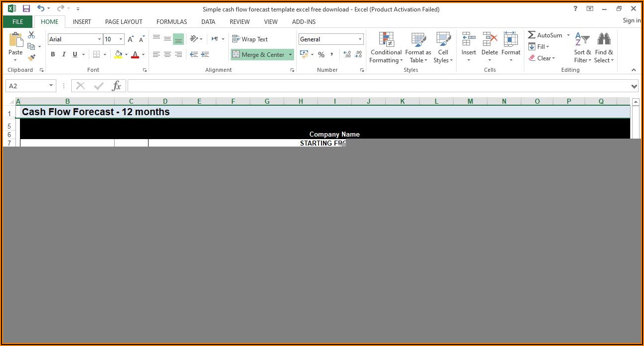Expand the Merge & Center dropdown arrow
Screen dimensions: 644x346
[x=290, y=55]
